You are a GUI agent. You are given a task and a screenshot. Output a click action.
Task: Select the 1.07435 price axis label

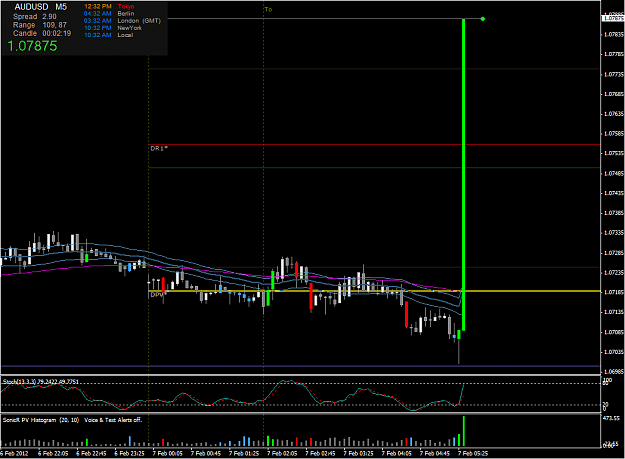614,193
